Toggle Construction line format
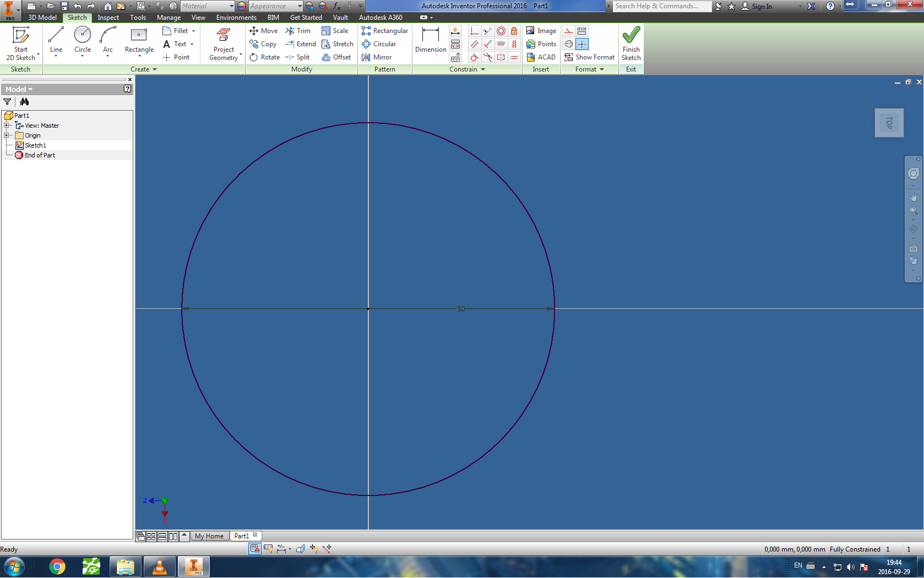 click(x=569, y=31)
